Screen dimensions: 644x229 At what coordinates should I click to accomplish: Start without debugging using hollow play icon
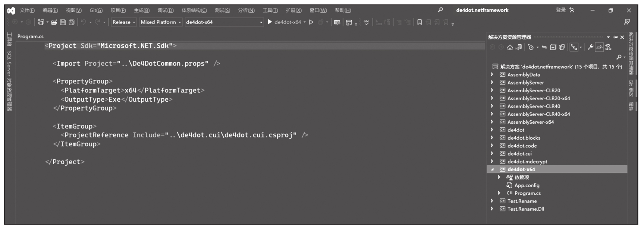pyautogui.click(x=311, y=22)
